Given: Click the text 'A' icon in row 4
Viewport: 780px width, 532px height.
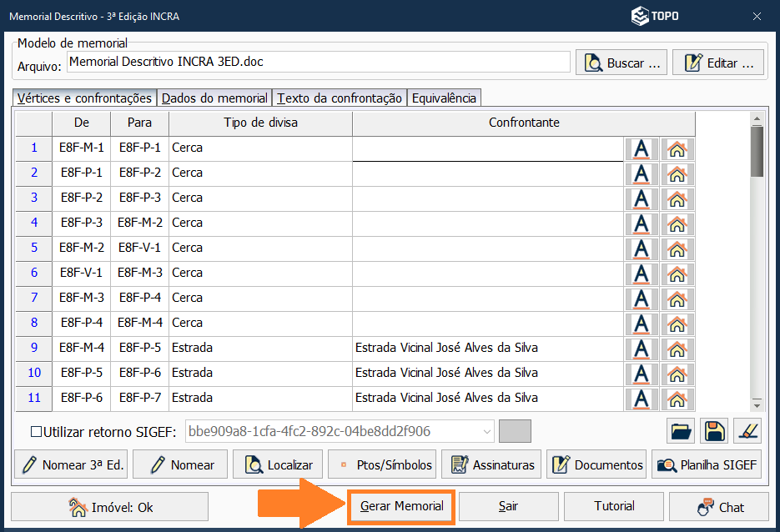Looking at the screenshot, I should [642, 224].
